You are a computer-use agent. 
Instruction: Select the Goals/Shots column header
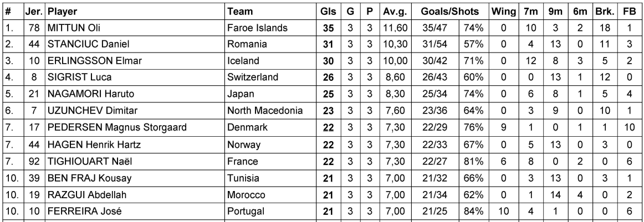[449, 12]
